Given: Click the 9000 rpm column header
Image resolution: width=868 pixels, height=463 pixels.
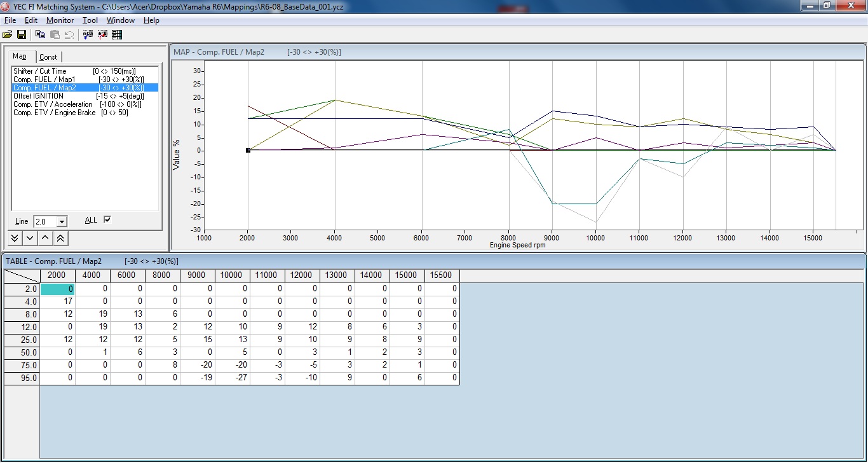Looking at the screenshot, I should [x=197, y=275].
